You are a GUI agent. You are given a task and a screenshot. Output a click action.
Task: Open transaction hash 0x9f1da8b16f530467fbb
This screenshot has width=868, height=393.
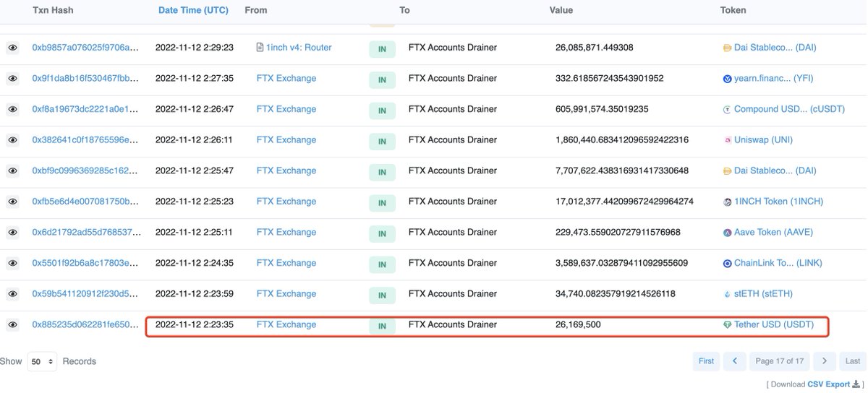pyautogui.click(x=85, y=78)
